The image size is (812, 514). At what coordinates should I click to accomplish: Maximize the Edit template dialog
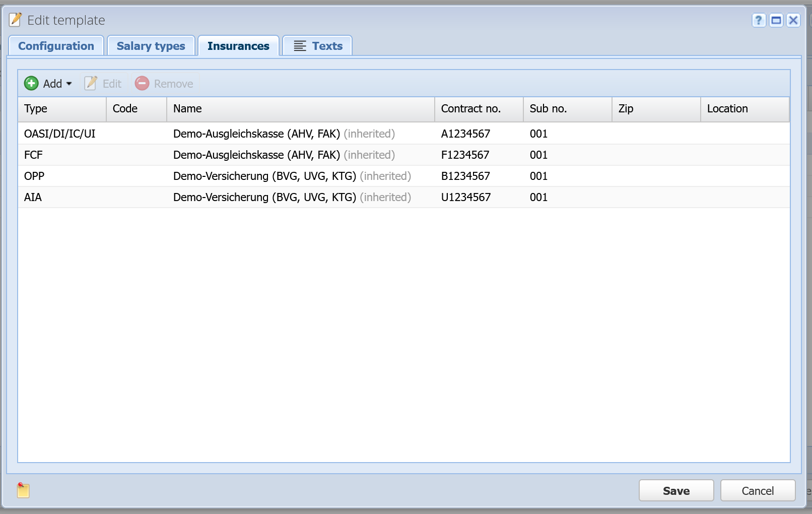point(776,20)
